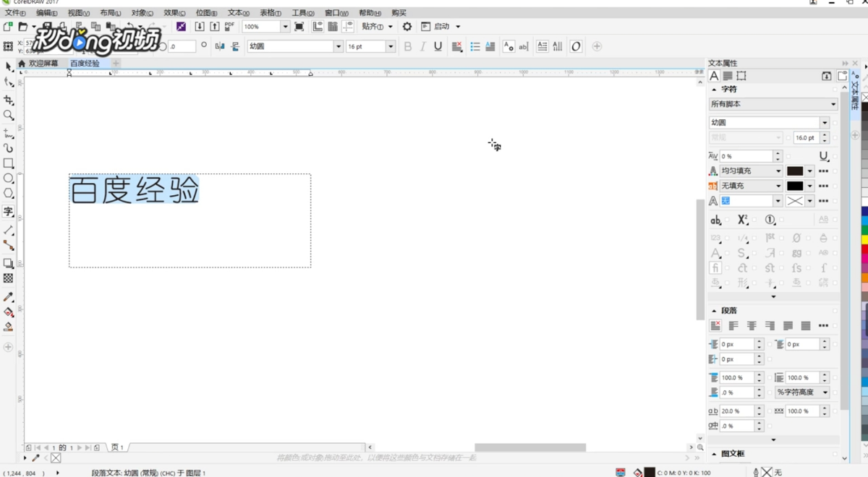Viewport: 868px width, 477px height.
Task: Click the character spacing 0 % field
Action: point(746,156)
